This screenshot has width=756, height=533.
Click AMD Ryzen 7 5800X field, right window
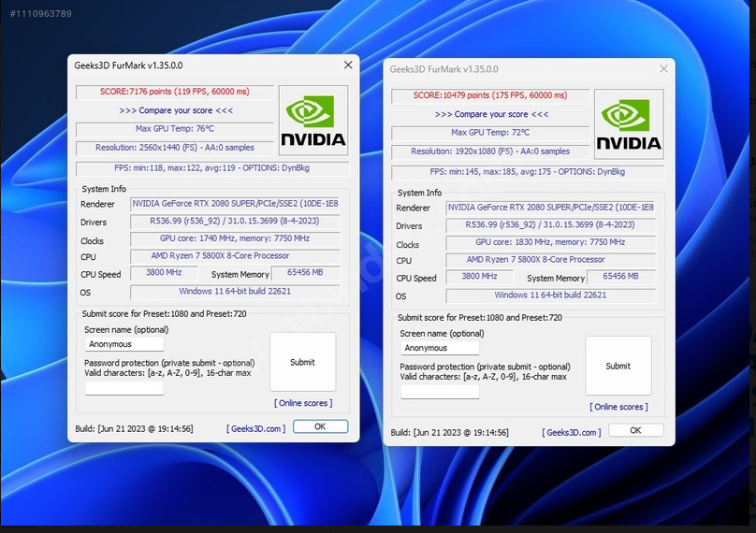click(x=550, y=260)
